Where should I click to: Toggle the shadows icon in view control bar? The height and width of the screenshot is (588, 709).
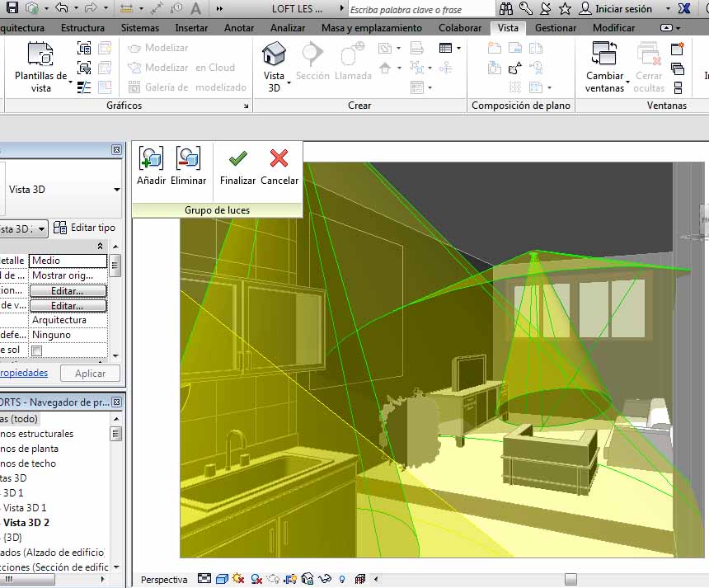click(x=256, y=579)
